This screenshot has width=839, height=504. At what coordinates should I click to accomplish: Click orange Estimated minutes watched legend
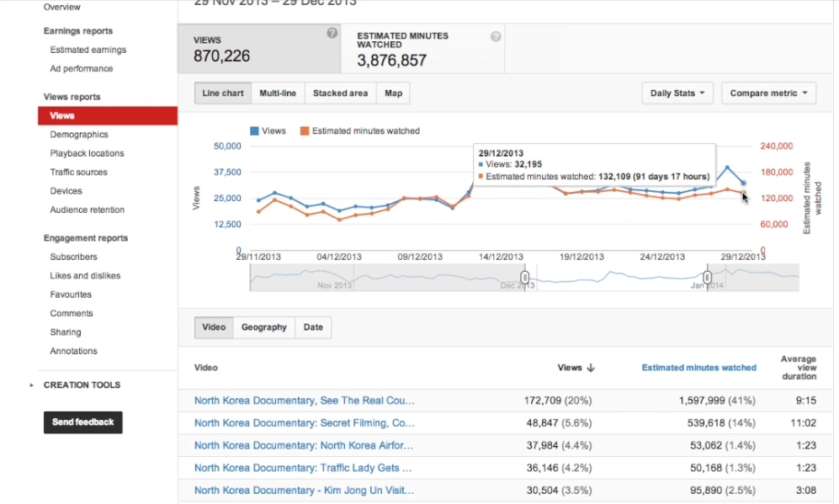(305, 131)
